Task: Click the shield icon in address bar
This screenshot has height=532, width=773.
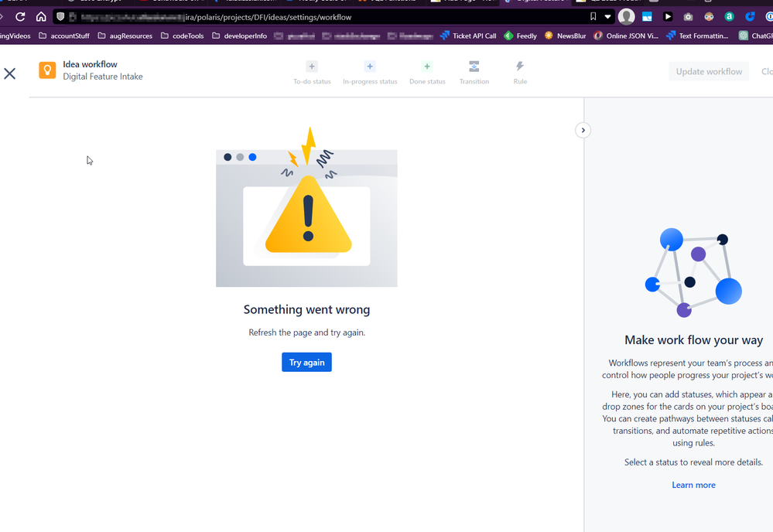Action: [60, 17]
